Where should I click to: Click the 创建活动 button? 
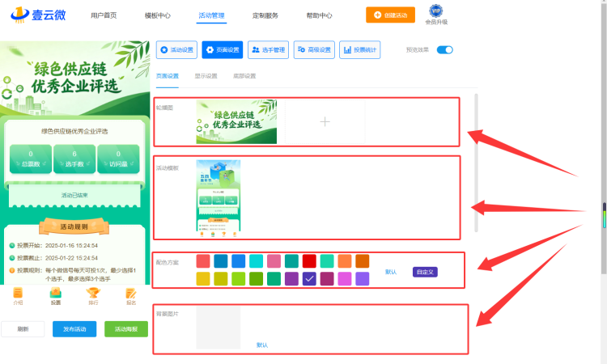click(390, 15)
